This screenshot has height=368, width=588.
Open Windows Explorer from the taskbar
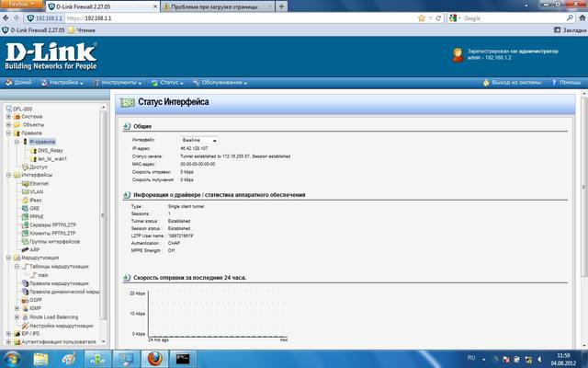pyautogui.click(x=40, y=359)
